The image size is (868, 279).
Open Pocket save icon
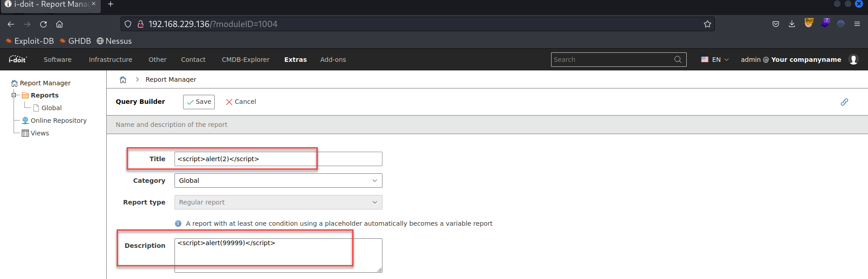tap(776, 24)
